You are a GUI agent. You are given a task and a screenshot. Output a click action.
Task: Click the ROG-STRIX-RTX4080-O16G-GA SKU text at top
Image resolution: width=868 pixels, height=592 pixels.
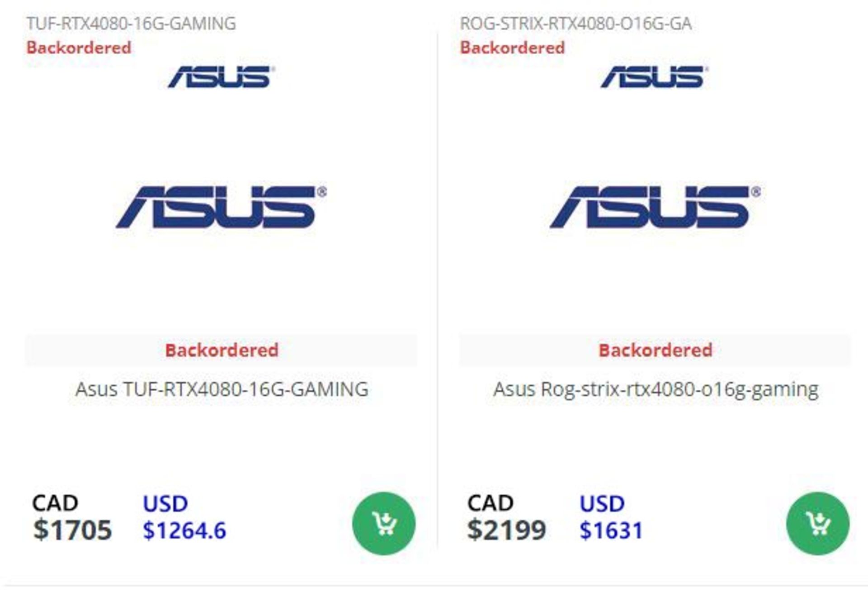[576, 24]
